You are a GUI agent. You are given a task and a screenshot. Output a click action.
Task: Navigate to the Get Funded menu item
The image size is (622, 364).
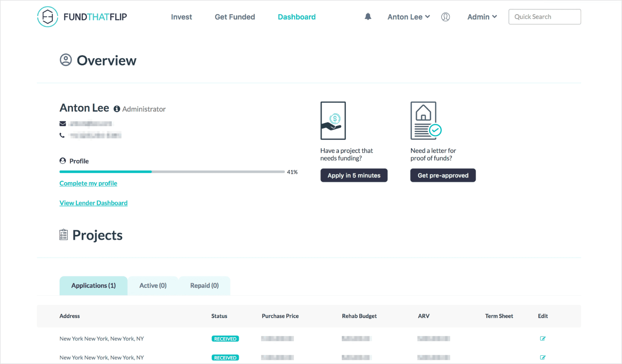235,17
